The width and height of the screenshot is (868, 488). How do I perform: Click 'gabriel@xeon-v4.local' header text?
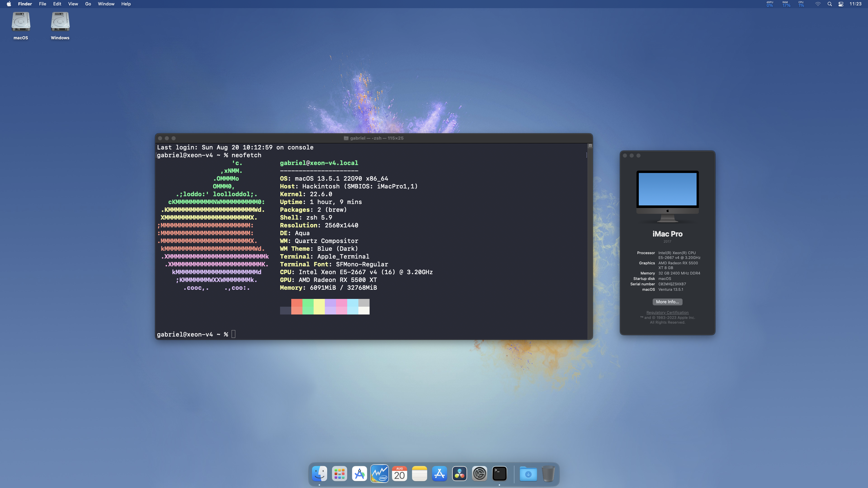click(319, 163)
